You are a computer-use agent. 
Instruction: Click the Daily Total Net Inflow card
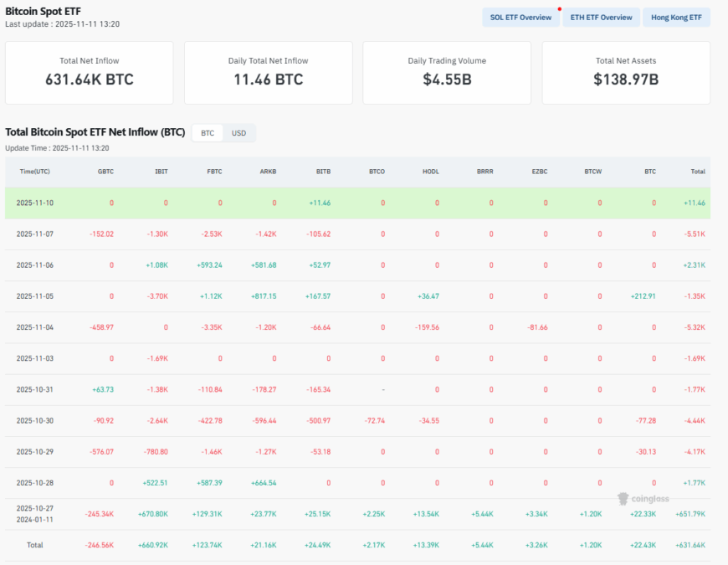268,73
